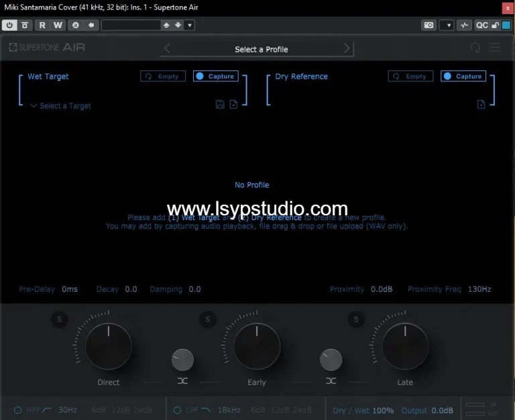Click the LPF 18kHz frequency value

(x=229, y=410)
